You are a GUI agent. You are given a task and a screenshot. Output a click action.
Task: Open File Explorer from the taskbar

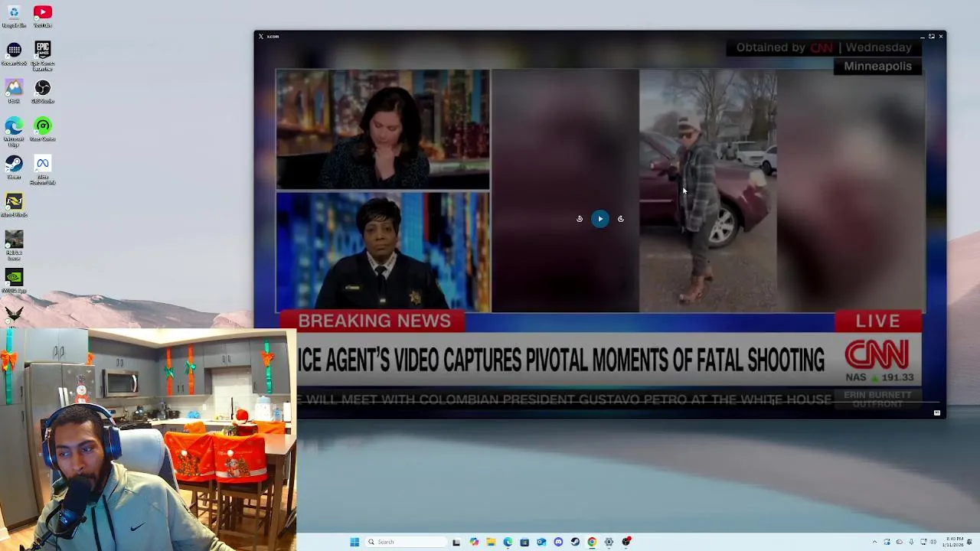tap(491, 542)
